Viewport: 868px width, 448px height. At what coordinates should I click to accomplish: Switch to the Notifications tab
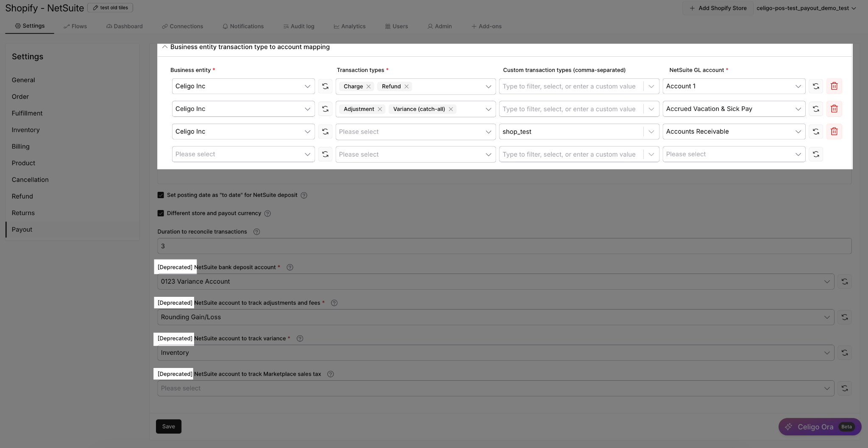pyautogui.click(x=243, y=26)
